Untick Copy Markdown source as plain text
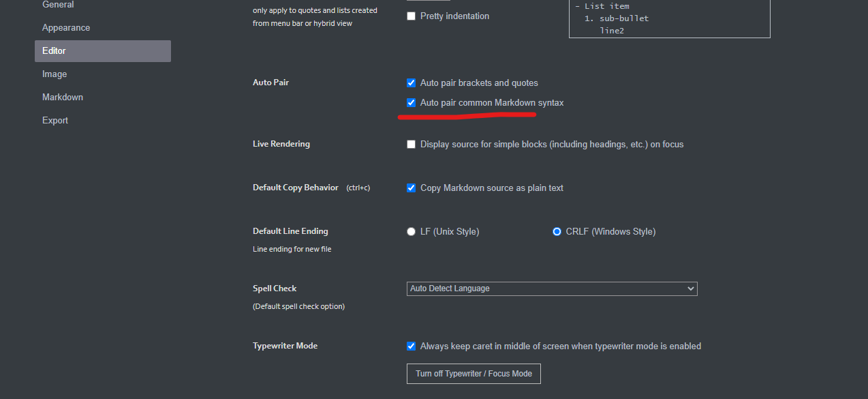The height and width of the screenshot is (399, 868). [x=412, y=188]
